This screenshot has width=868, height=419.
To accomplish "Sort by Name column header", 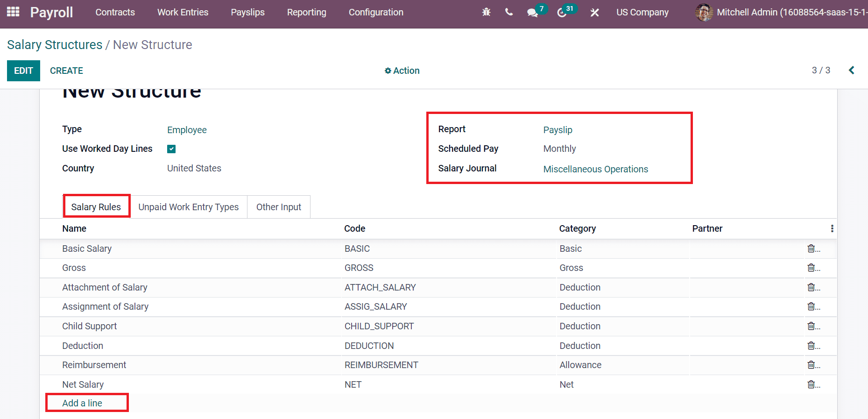I will coord(74,228).
